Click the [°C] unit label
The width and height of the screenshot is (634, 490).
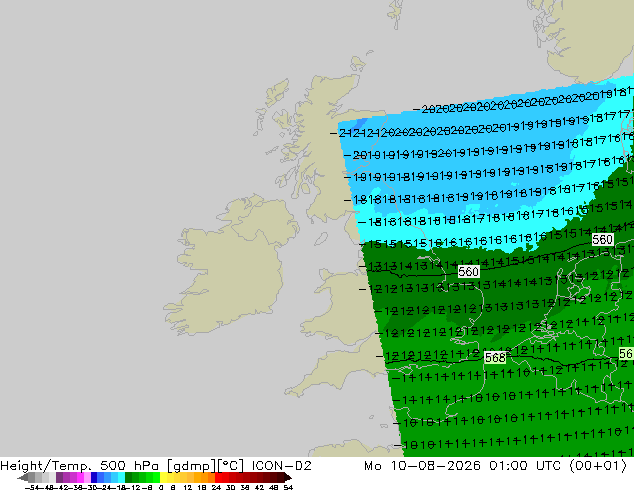point(230,466)
